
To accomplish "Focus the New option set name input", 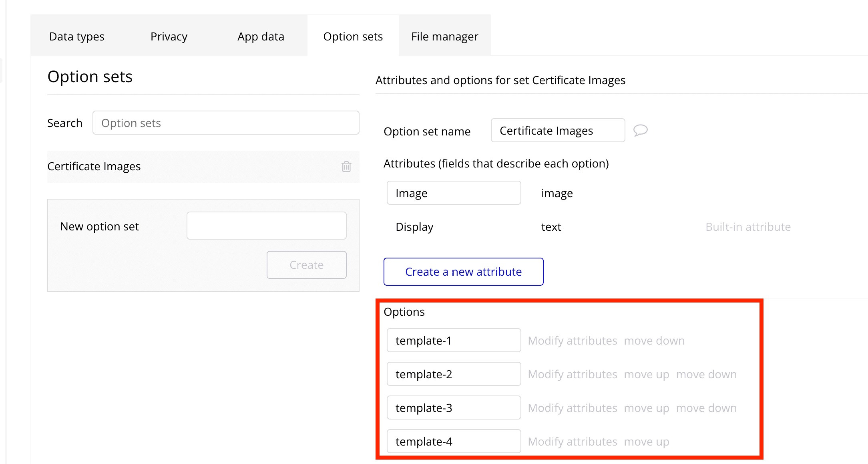I will [x=266, y=226].
